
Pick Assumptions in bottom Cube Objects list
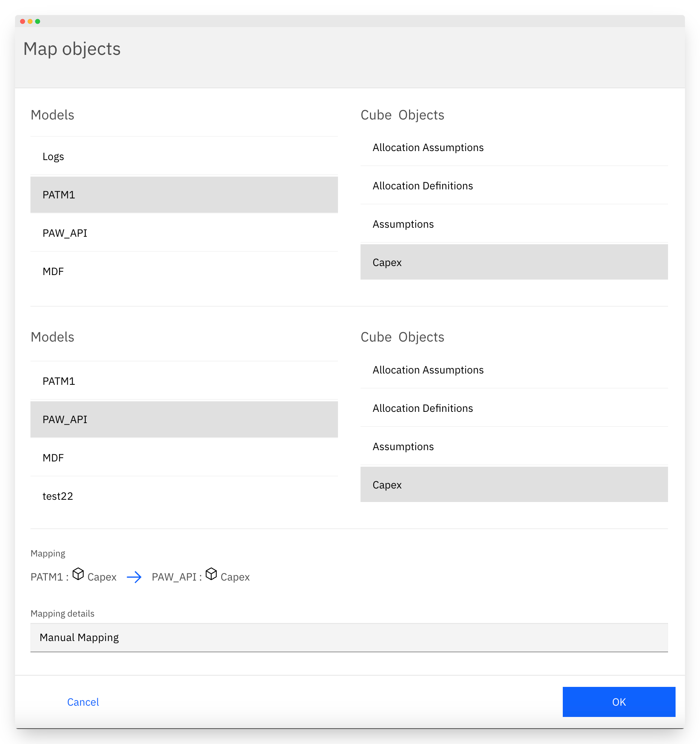click(514, 446)
